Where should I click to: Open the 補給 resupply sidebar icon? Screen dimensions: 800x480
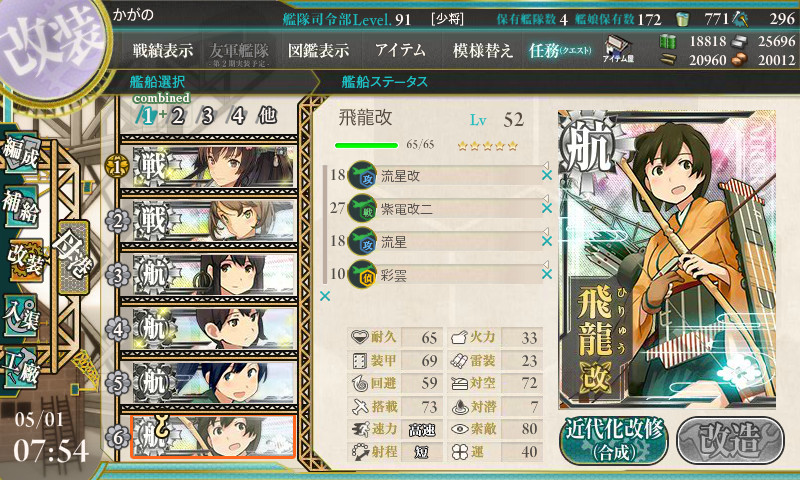coord(21,206)
